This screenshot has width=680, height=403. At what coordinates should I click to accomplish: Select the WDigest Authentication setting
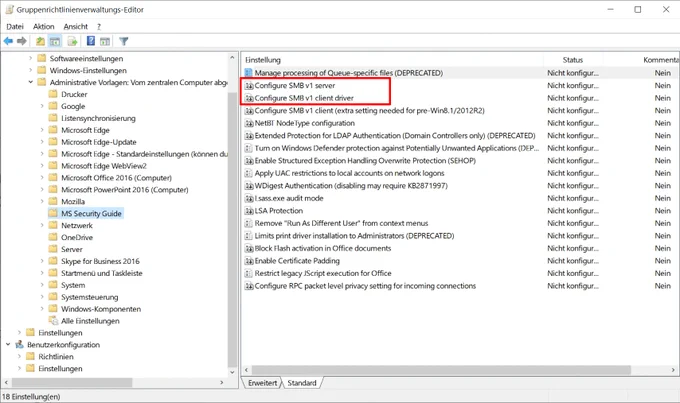351,186
